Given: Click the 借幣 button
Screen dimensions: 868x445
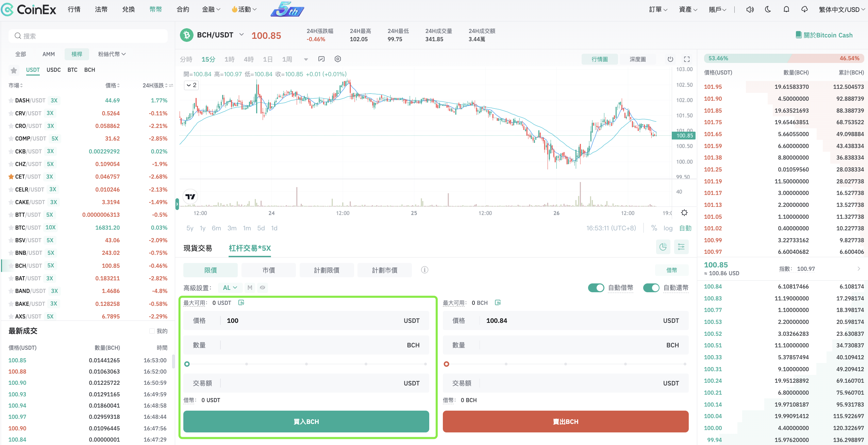Looking at the screenshot, I should 672,270.
